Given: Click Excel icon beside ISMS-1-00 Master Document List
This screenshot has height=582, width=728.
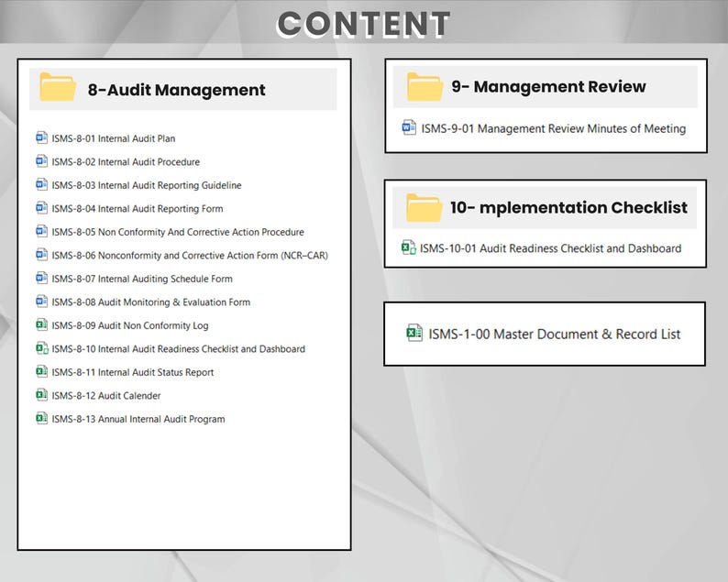Looking at the screenshot, I should click(x=414, y=333).
